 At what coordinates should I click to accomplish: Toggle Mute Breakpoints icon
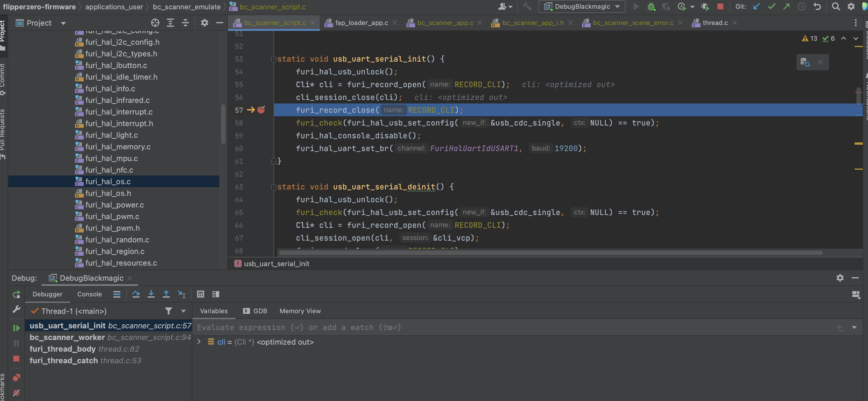16,393
